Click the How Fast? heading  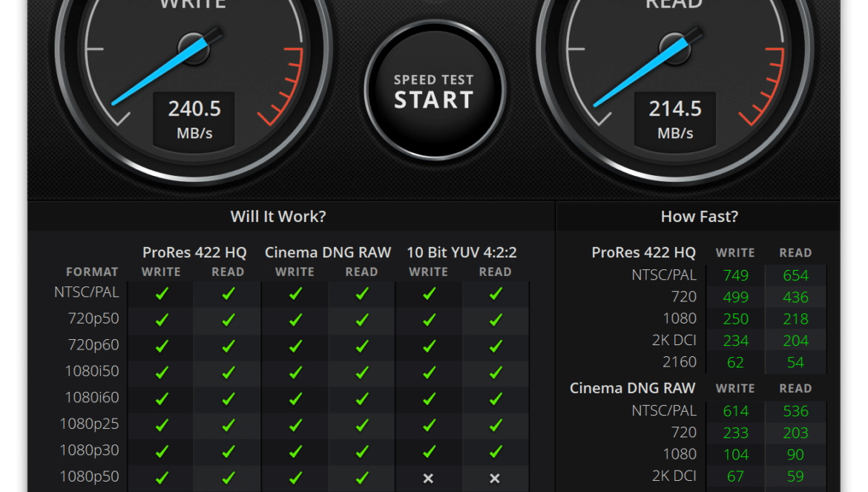[699, 217]
